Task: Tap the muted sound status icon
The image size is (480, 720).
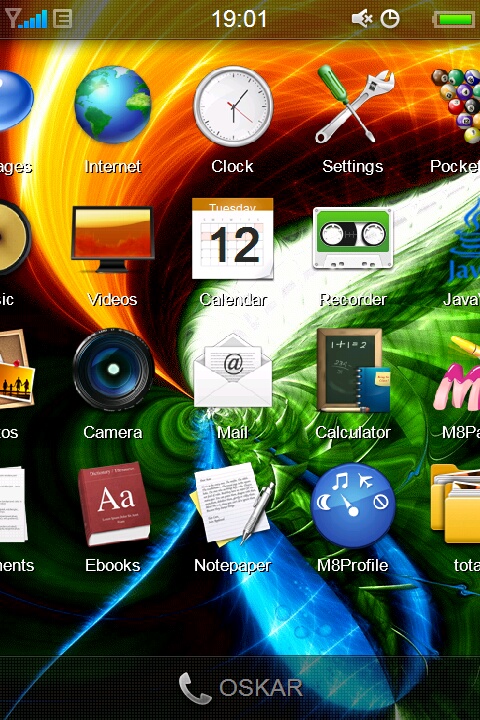Action: click(362, 19)
